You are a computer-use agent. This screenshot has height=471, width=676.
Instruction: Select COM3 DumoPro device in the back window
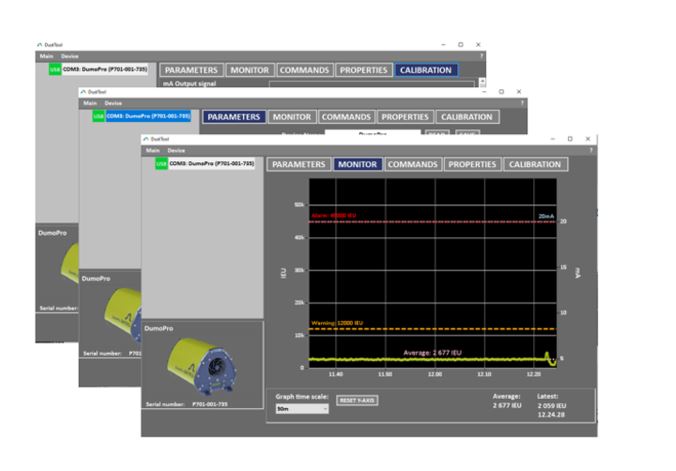[105, 69]
